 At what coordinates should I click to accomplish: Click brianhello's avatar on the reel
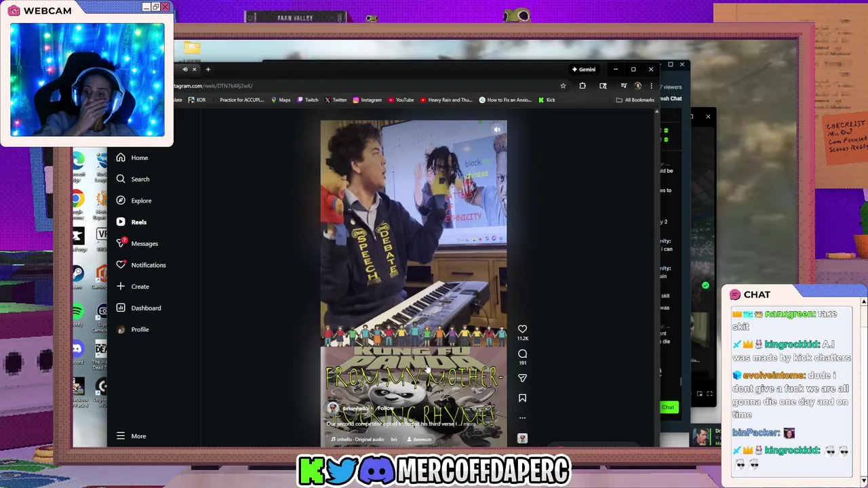332,408
